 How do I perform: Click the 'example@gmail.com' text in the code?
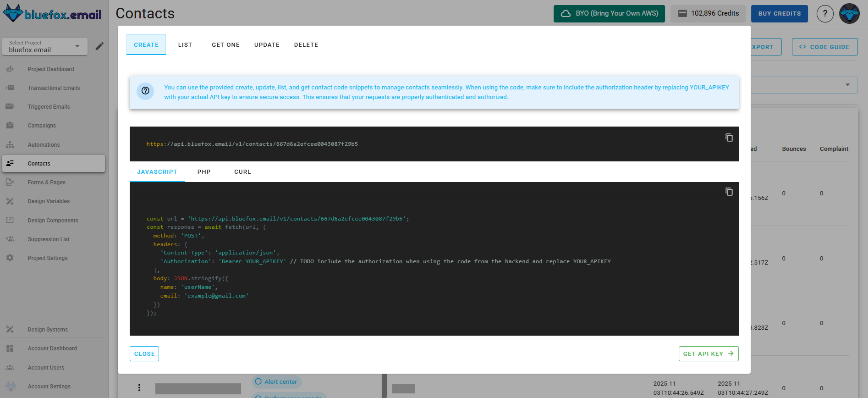coord(216,296)
